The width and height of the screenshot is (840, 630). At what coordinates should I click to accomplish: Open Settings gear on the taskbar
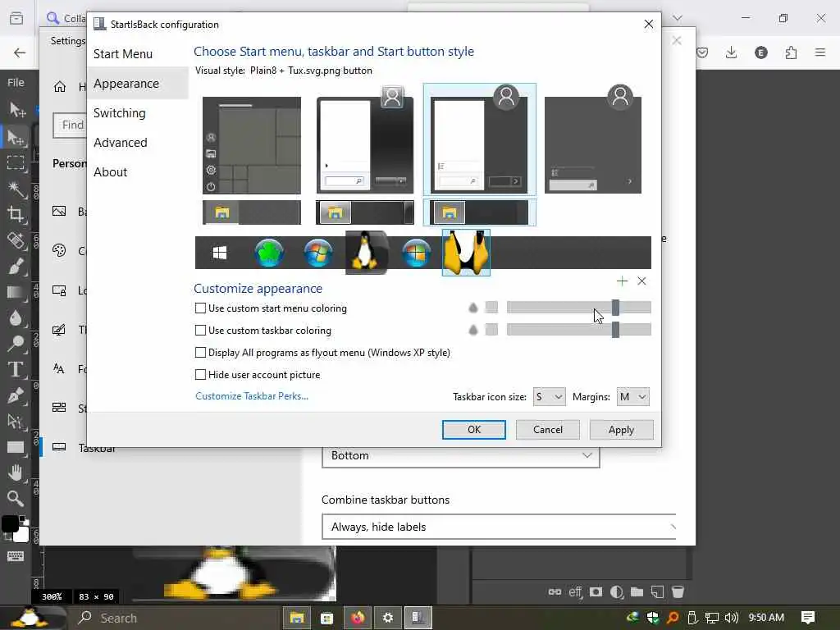pos(388,618)
